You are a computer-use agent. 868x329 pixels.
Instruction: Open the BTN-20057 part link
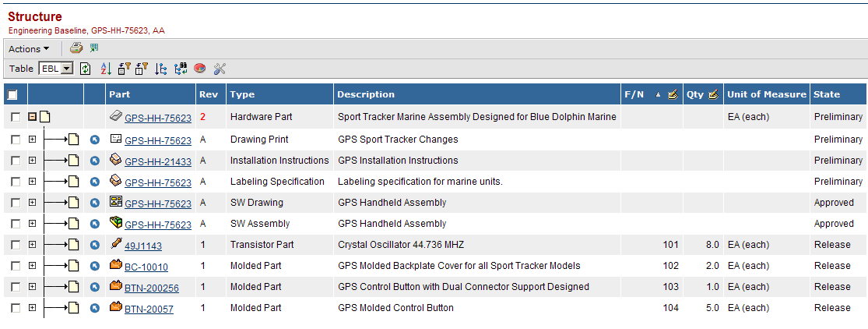tap(149, 309)
